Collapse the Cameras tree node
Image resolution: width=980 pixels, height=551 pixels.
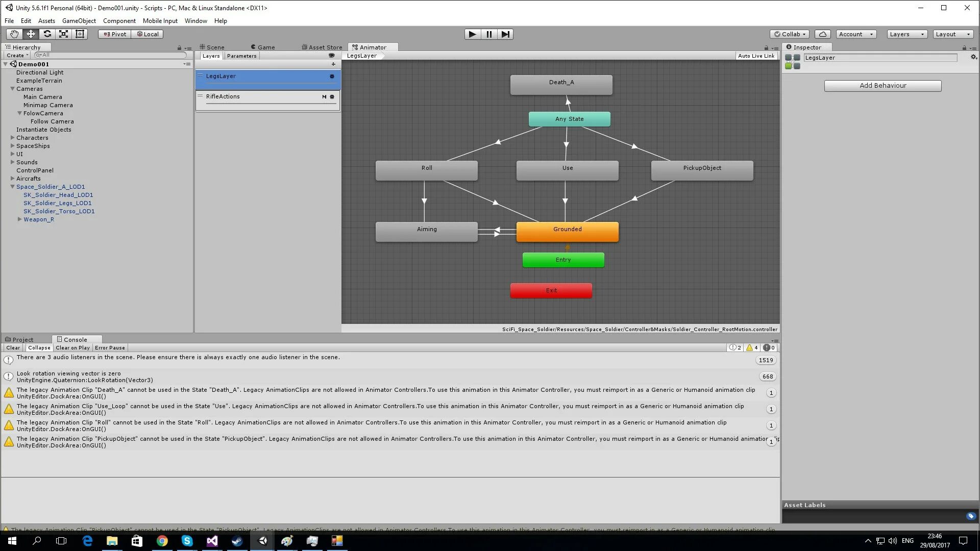(13, 89)
